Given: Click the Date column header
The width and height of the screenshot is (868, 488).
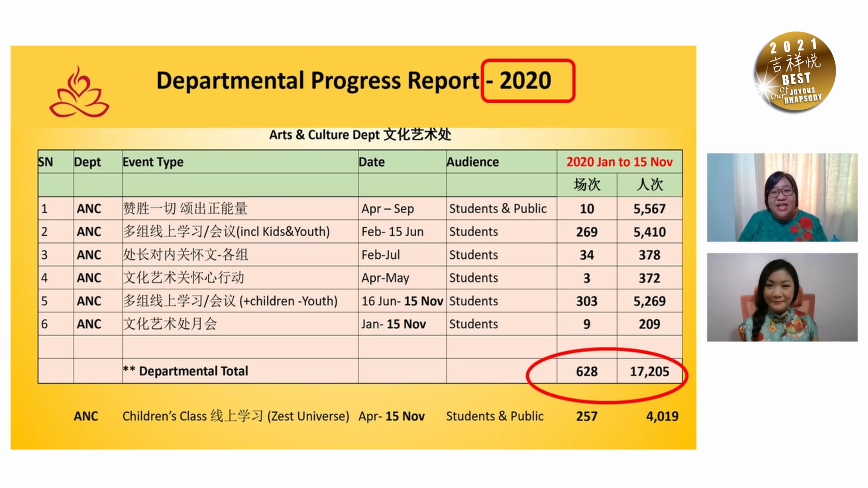Looking at the screenshot, I should pyautogui.click(x=372, y=162).
